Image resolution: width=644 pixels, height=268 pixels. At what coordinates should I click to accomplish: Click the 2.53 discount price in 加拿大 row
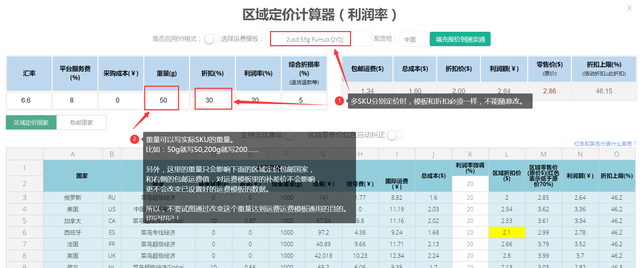[507, 221]
